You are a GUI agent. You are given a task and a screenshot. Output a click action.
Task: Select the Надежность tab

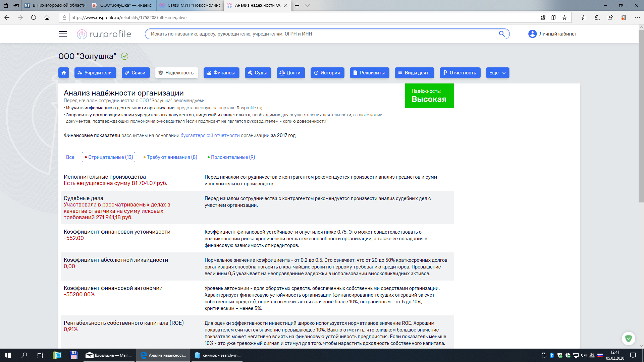[177, 73]
